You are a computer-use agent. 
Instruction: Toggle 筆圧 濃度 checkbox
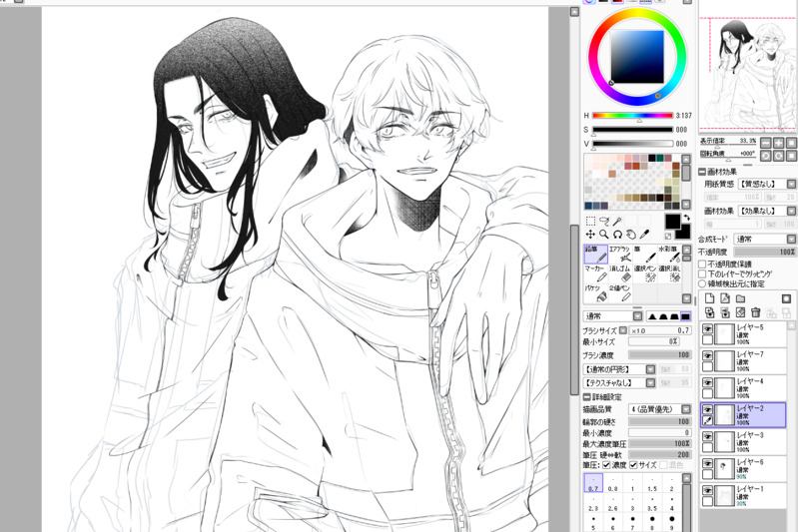pyautogui.click(x=606, y=465)
